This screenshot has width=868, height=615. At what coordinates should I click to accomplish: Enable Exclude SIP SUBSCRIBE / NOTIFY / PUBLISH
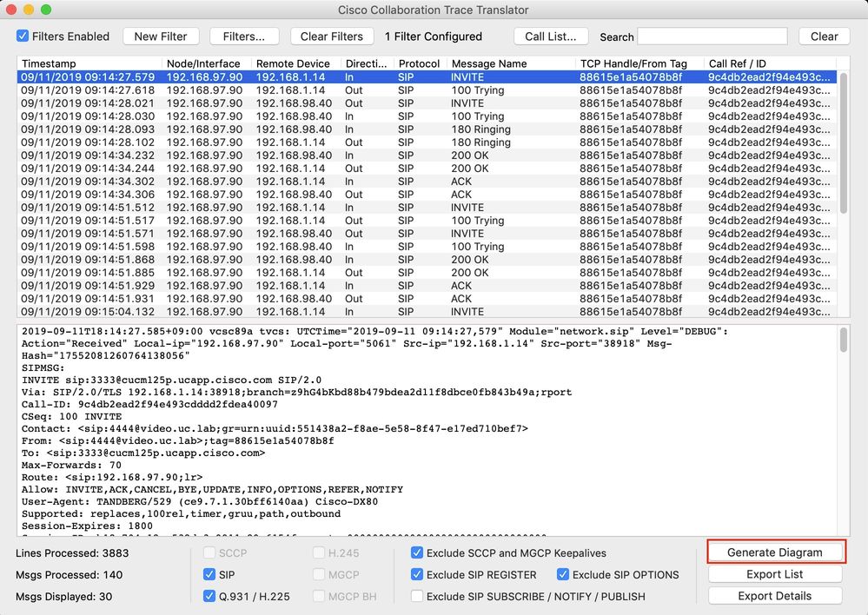coord(417,596)
